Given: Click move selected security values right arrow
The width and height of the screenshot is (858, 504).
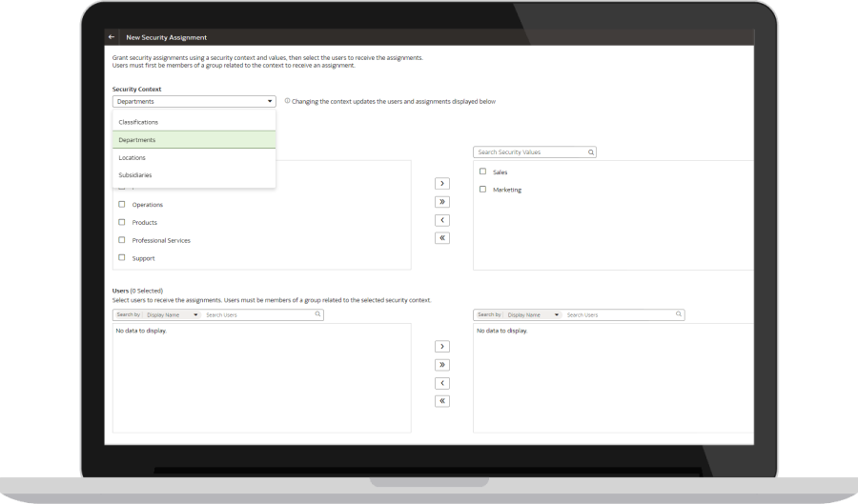Looking at the screenshot, I should click(x=442, y=184).
